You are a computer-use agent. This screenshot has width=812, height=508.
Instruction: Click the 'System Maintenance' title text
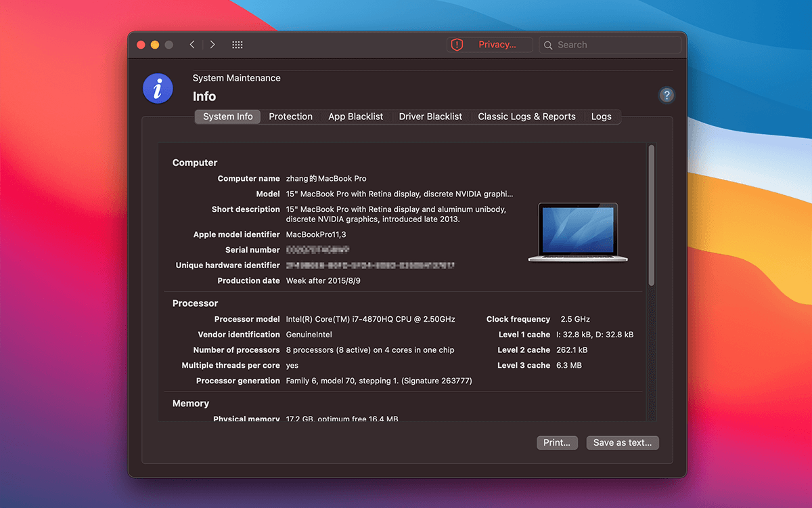[x=237, y=78]
